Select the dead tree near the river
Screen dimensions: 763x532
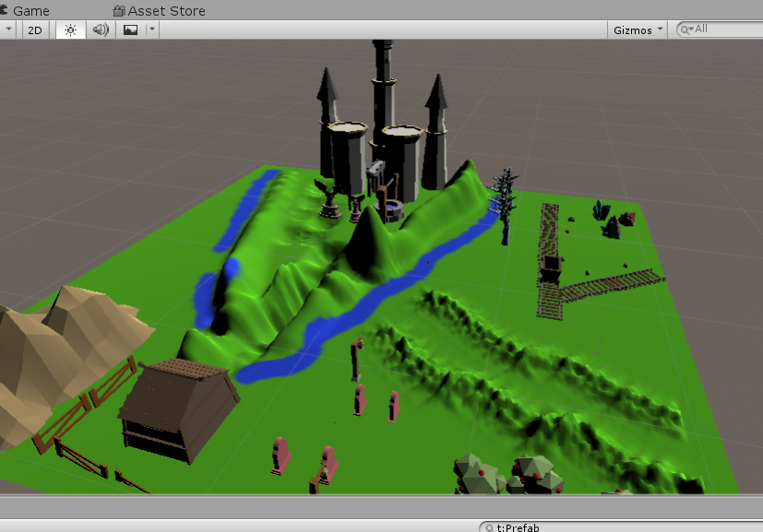(x=504, y=207)
